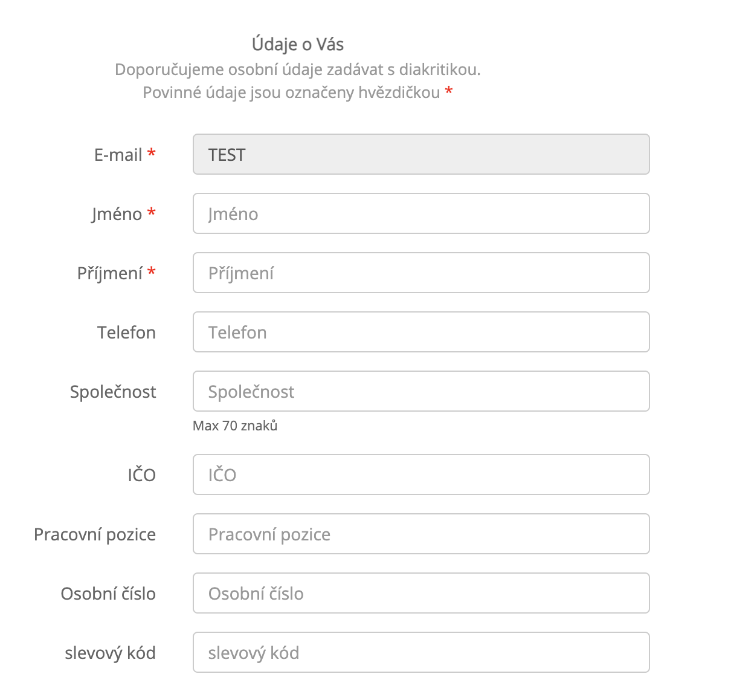The height and width of the screenshot is (700, 731).
Task: Select the Příjmení label
Action: (x=109, y=273)
